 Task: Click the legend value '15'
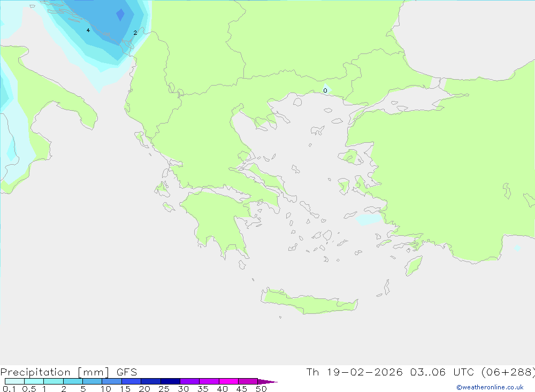pos(125,389)
